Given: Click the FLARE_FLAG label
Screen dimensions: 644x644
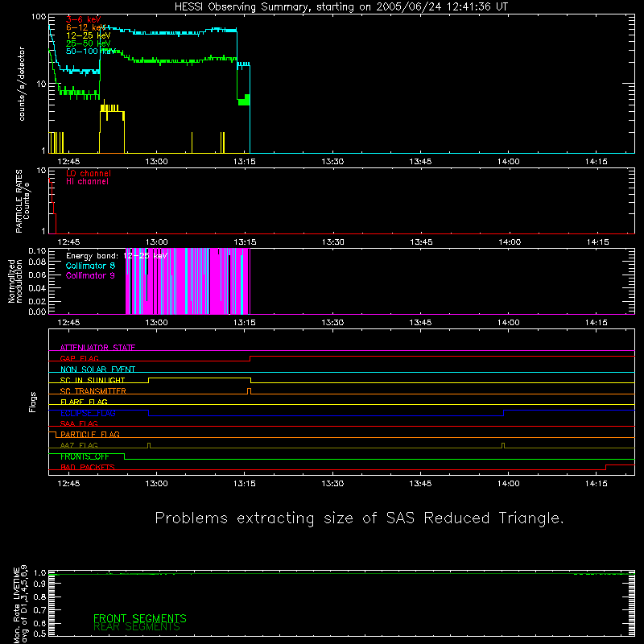Looking at the screenshot, I should [84, 402].
